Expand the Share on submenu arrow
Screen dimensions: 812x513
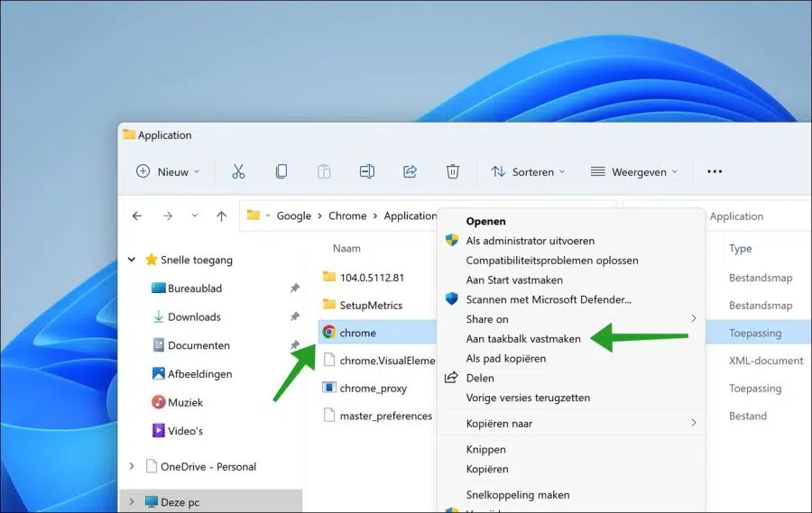click(x=694, y=318)
